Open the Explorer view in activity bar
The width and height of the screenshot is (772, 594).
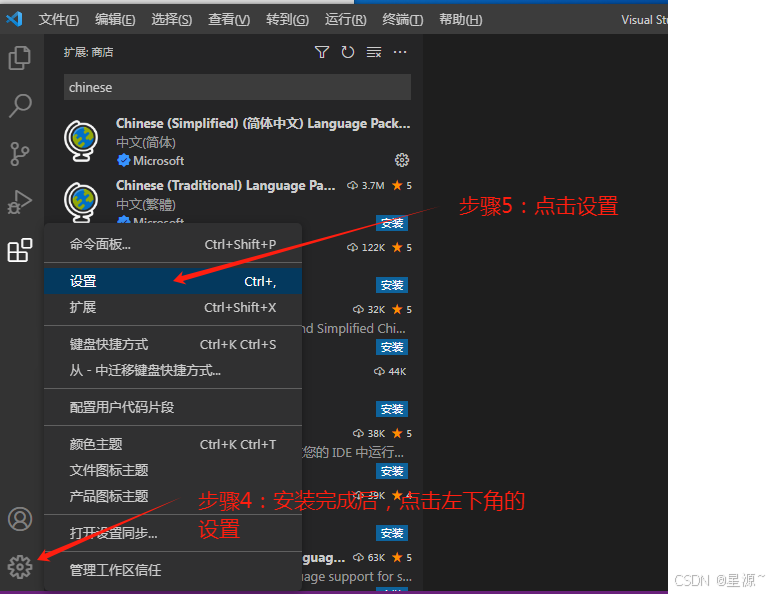pos(20,58)
